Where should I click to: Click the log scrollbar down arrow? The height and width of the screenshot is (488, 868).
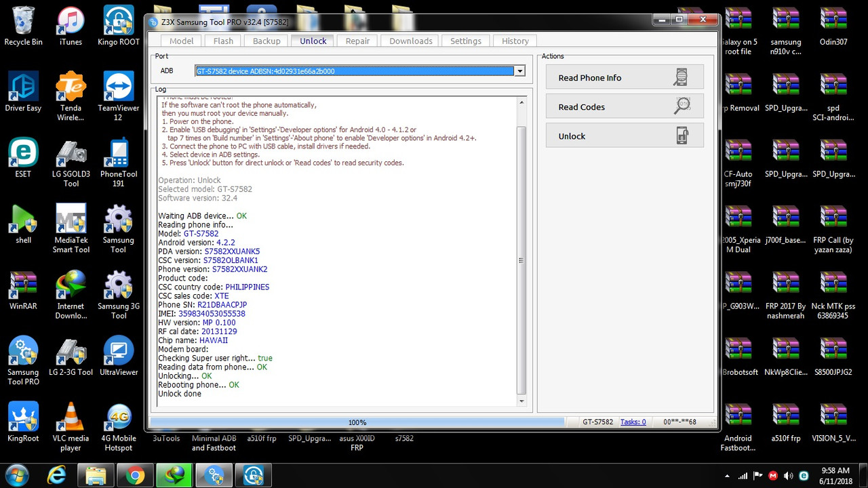[x=521, y=401]
